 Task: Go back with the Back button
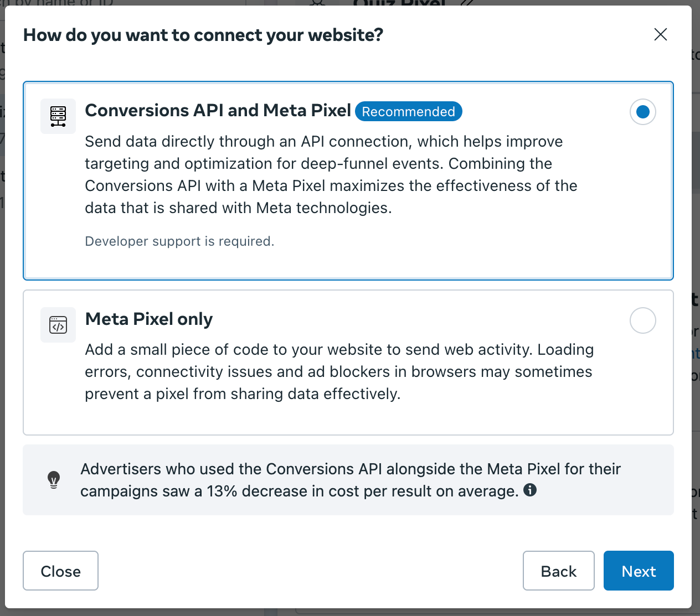pyautogui.click(x=559, y=571)
